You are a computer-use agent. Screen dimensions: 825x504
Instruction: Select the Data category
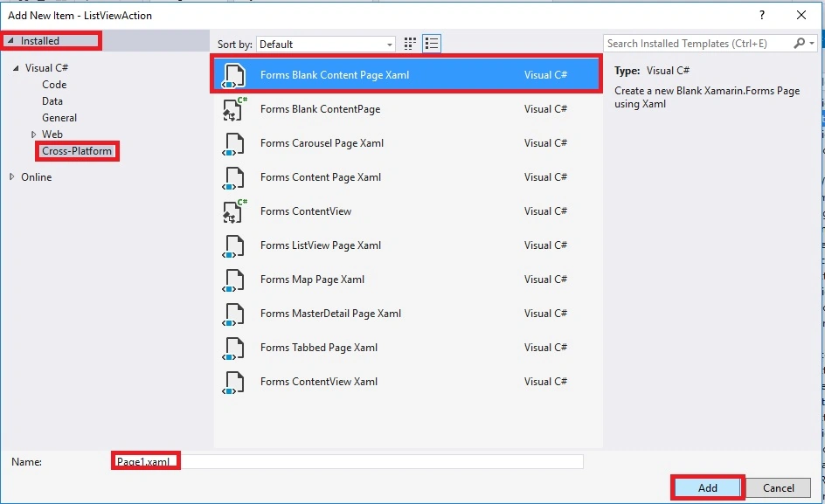[x=52, y=101]
